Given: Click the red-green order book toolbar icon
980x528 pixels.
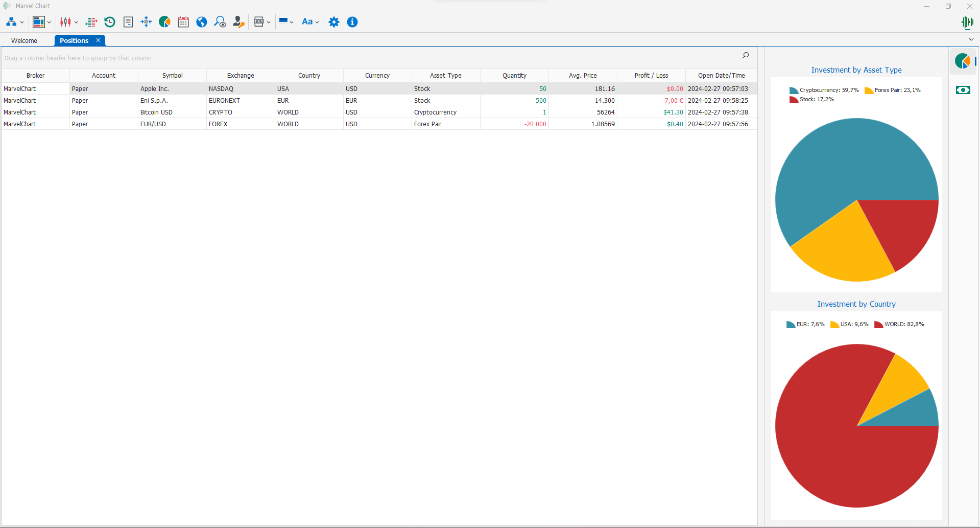Looking at the screenshot, I should coord(91,22).
